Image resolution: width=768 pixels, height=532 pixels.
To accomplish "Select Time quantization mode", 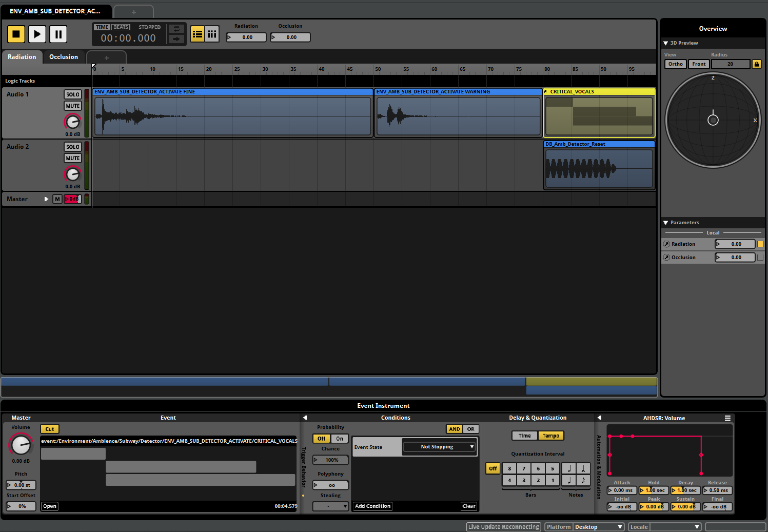I will click(x=524, y=436).
